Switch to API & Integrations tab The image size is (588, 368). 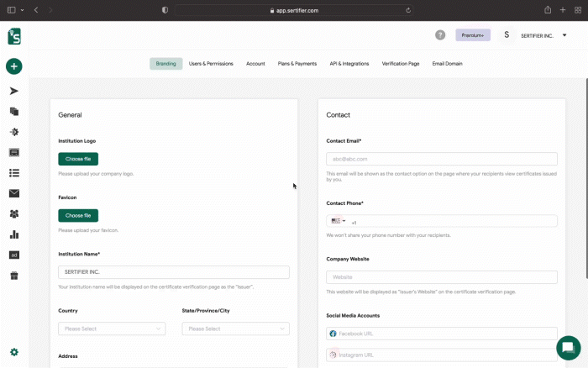349,64
